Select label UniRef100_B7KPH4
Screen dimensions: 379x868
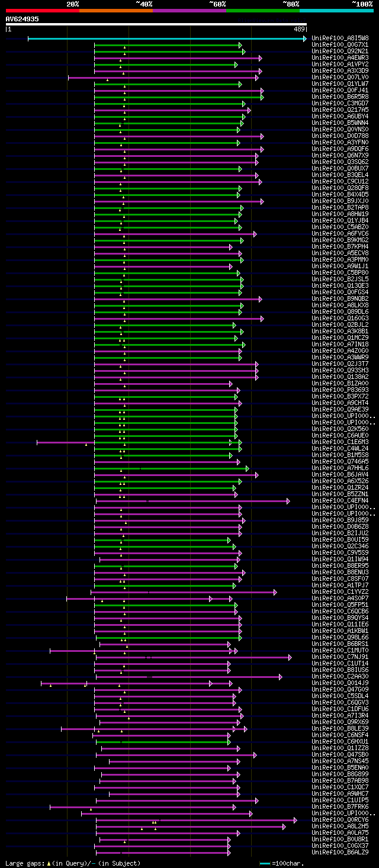340,247
